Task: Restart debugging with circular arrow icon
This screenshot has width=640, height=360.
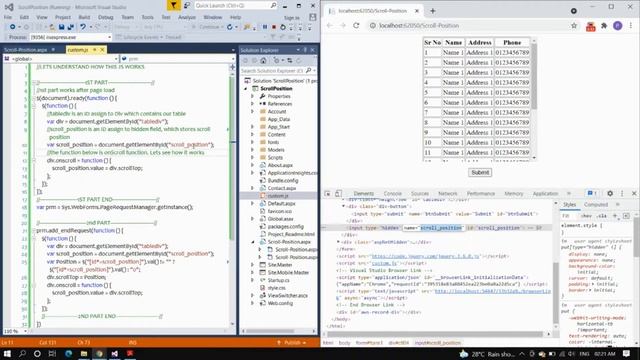Action: pyautogui.click(x=282, y=27)
